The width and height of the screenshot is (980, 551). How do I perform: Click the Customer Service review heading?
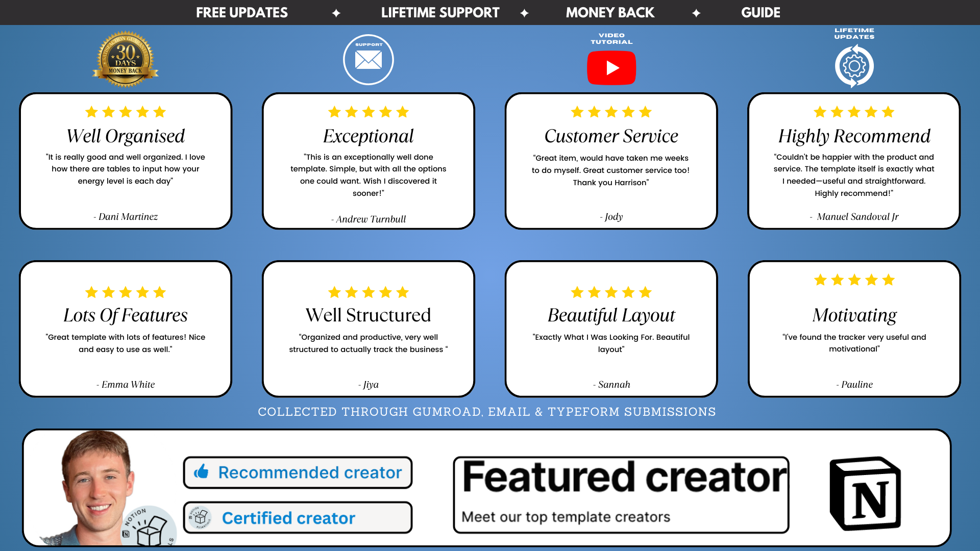(611, 136)
